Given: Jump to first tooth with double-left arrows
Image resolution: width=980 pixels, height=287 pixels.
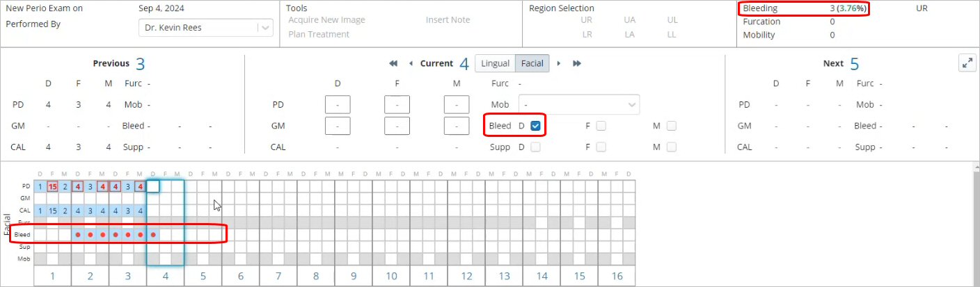Looking at the screenshot, I should (393, 64).
